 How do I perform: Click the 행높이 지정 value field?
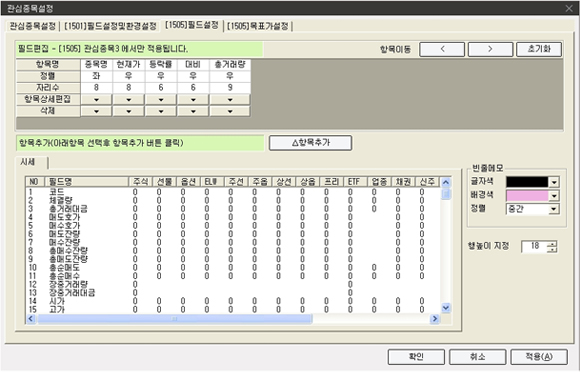point(535,246)
